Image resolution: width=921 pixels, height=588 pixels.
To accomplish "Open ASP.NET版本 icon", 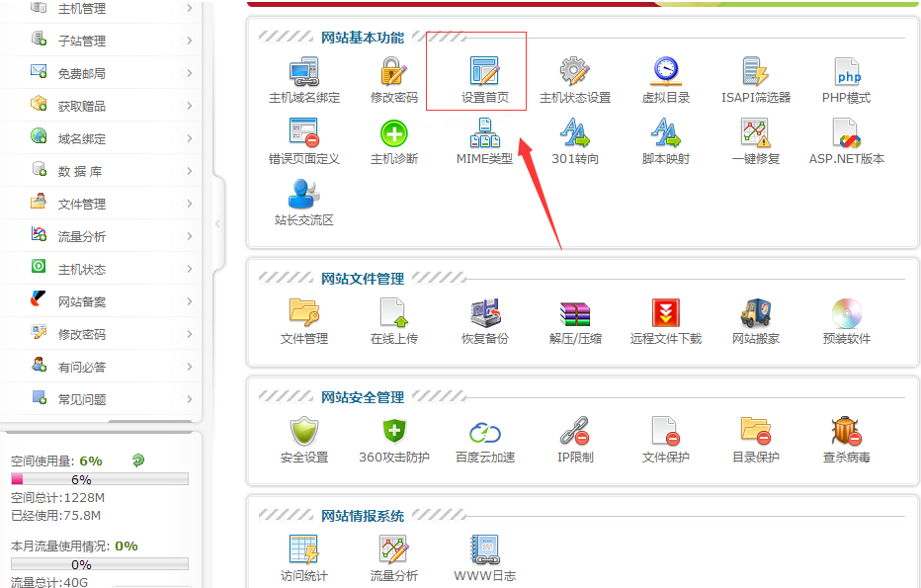I will (x=847, y=132).
